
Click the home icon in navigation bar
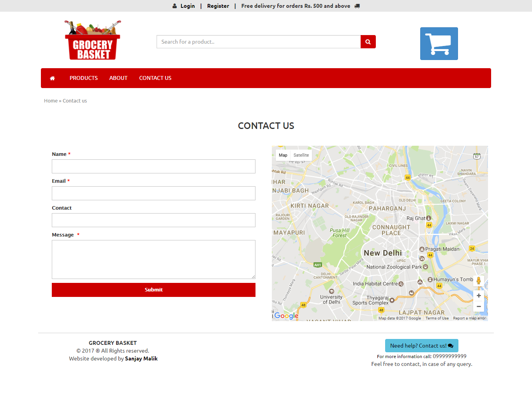pos(52,78)
